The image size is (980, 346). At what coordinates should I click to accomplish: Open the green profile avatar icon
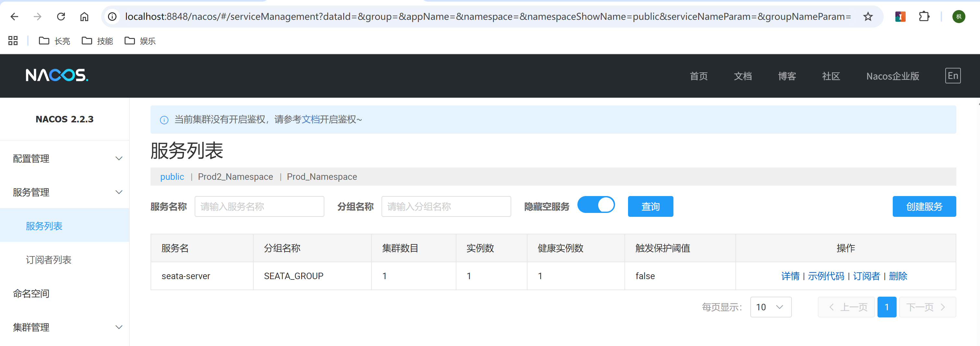958,16
